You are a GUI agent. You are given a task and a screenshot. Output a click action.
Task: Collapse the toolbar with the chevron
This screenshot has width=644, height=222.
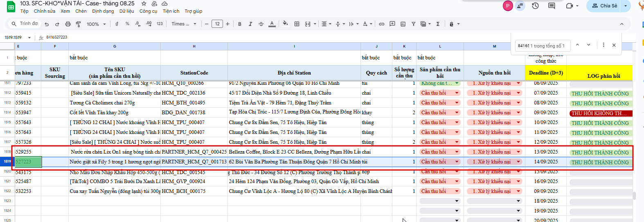pos(621,24)
